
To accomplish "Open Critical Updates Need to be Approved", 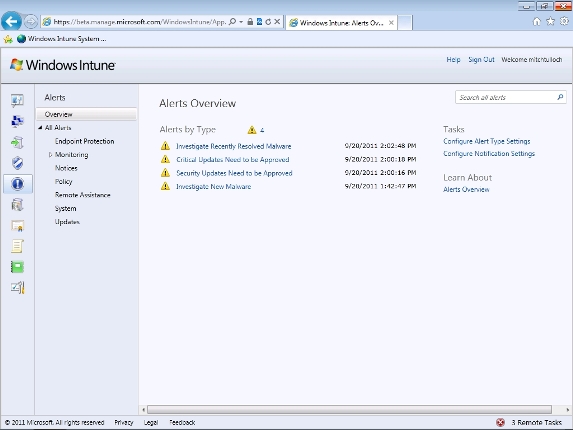I will coord(232,160).
